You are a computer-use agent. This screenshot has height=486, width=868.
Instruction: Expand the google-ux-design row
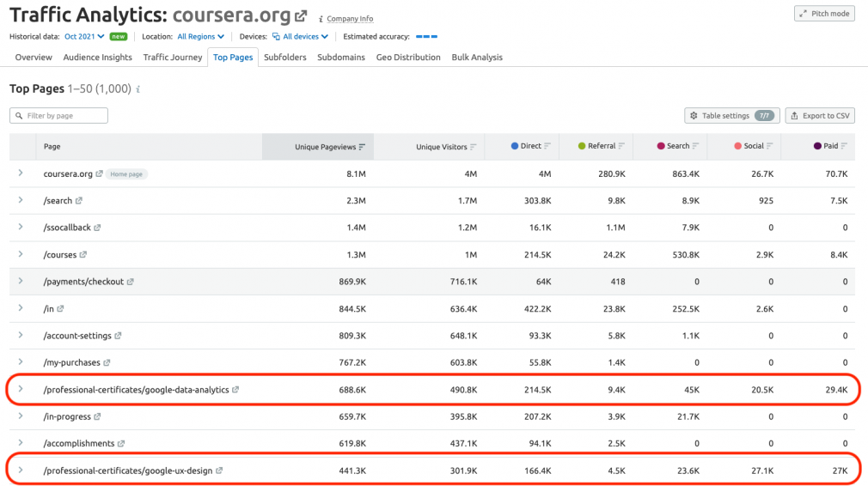21,470
